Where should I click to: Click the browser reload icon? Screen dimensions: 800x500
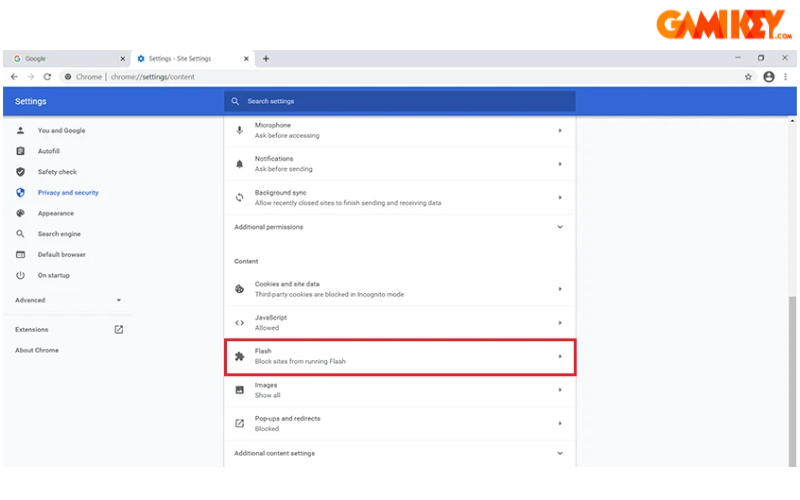(x=47, y=77)
